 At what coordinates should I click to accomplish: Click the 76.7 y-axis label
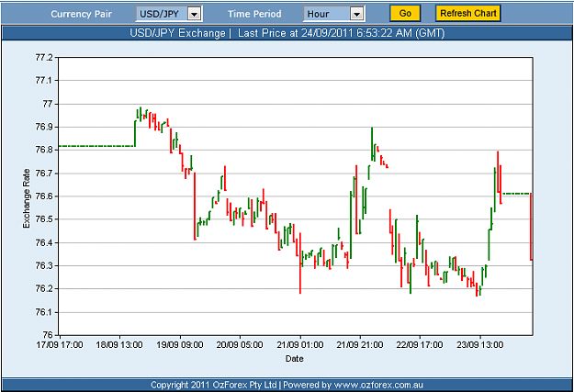pyautogui.click(x=44, y=174)
